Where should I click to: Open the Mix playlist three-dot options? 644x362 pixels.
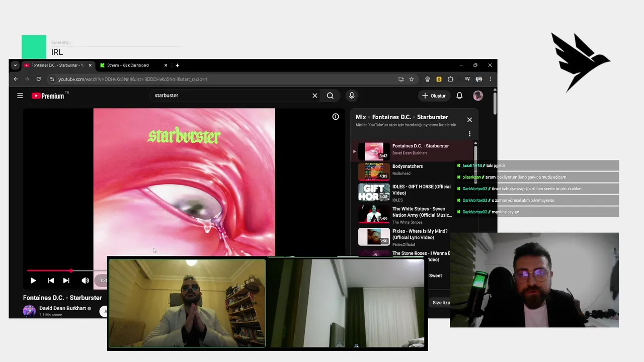[x=469, y=134]
